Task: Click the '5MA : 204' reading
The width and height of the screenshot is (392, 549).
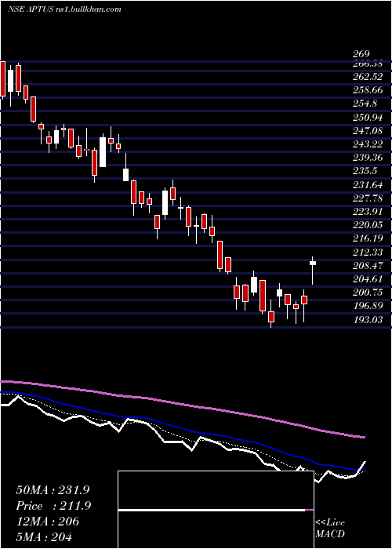Action: point(44,536)
